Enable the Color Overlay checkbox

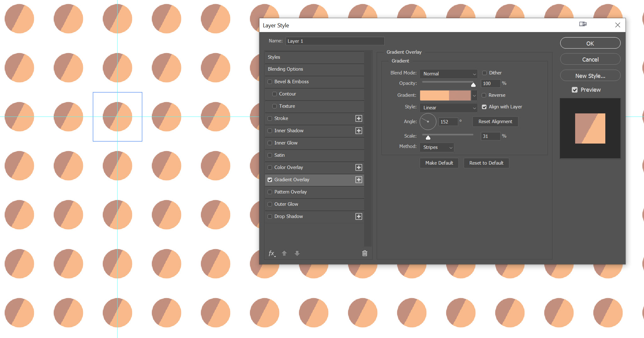[x=270, y=167]
